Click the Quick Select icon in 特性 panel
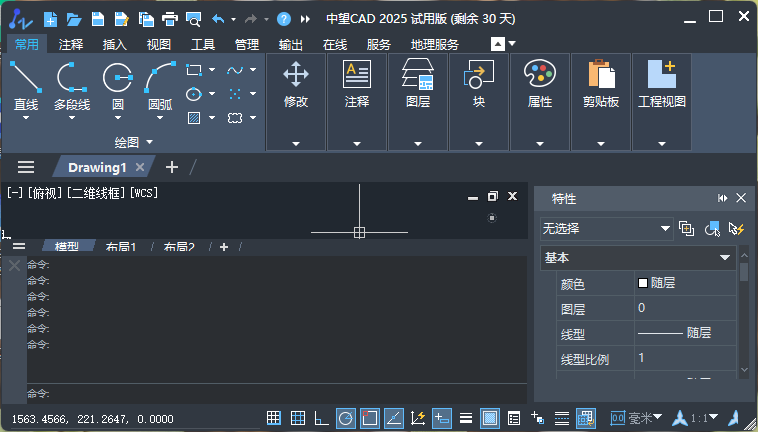This screenshot has width=758, height=432. [738, 229]
